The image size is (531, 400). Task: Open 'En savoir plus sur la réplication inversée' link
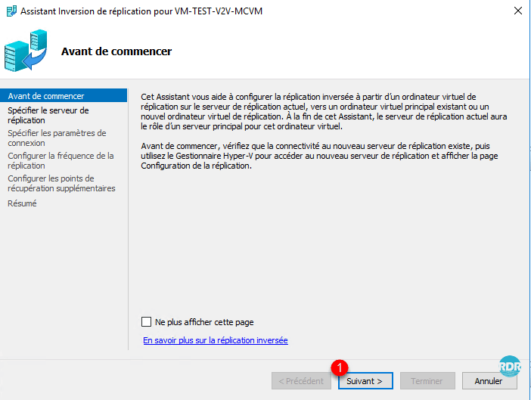(215, 340)
